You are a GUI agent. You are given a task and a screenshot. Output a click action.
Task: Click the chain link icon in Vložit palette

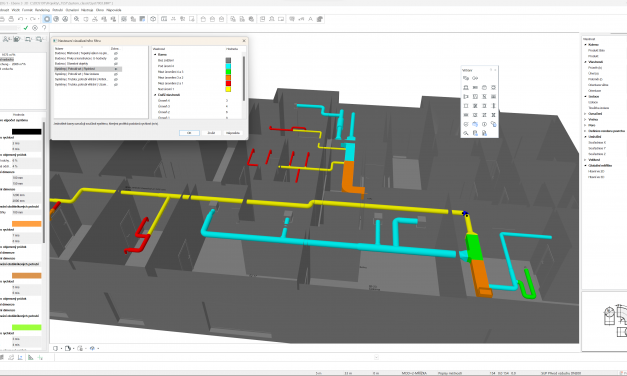(x=475, y=78)
